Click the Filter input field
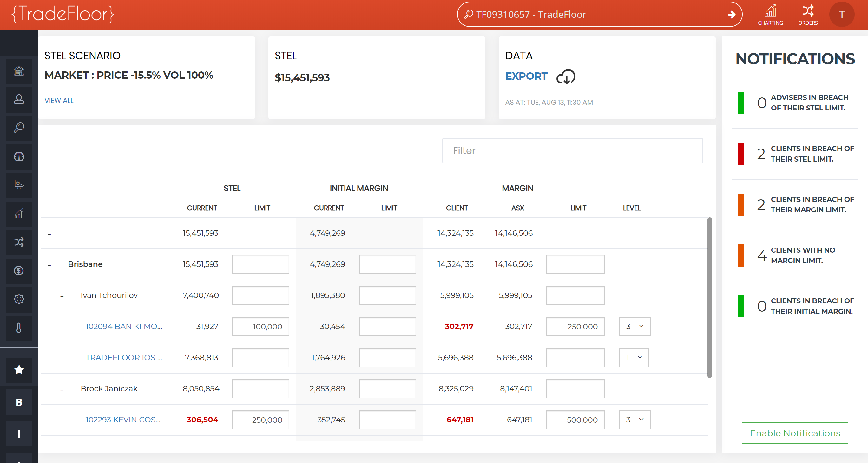Viewport: 868px width, 463px height. [x=573, y=151]
